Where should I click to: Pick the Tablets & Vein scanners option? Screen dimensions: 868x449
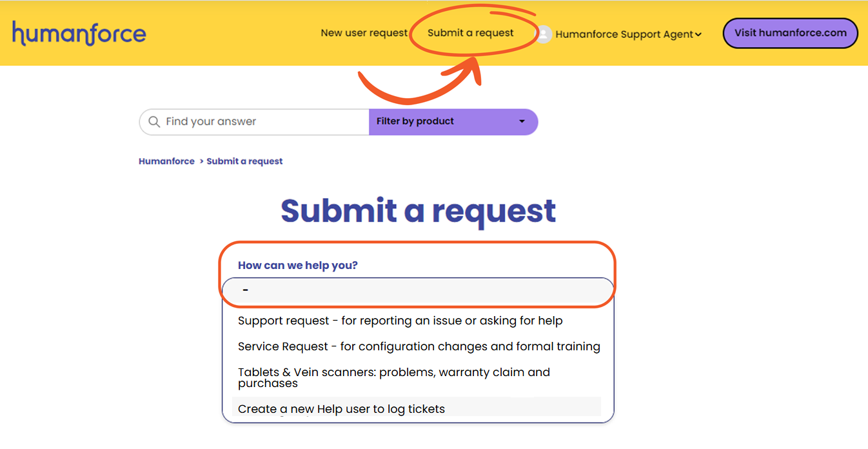(393, 377)
